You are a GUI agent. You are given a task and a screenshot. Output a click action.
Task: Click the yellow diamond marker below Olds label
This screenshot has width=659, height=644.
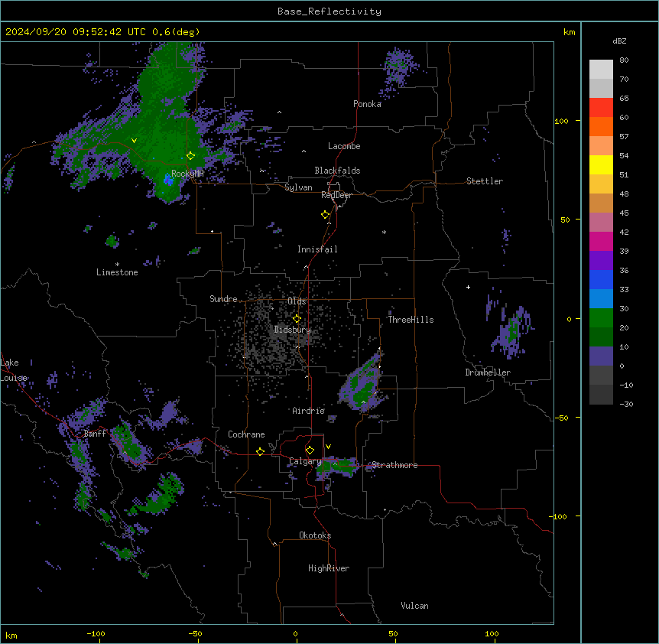pos(297,319)
